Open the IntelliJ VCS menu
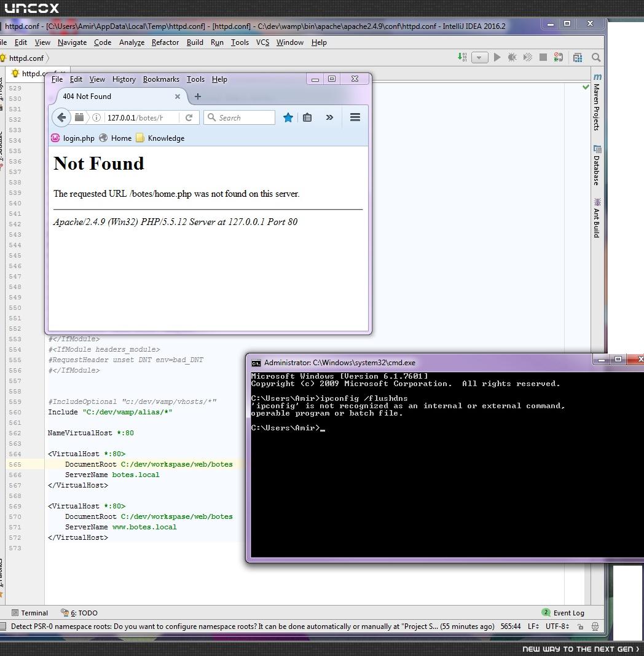 coord(262,42)
